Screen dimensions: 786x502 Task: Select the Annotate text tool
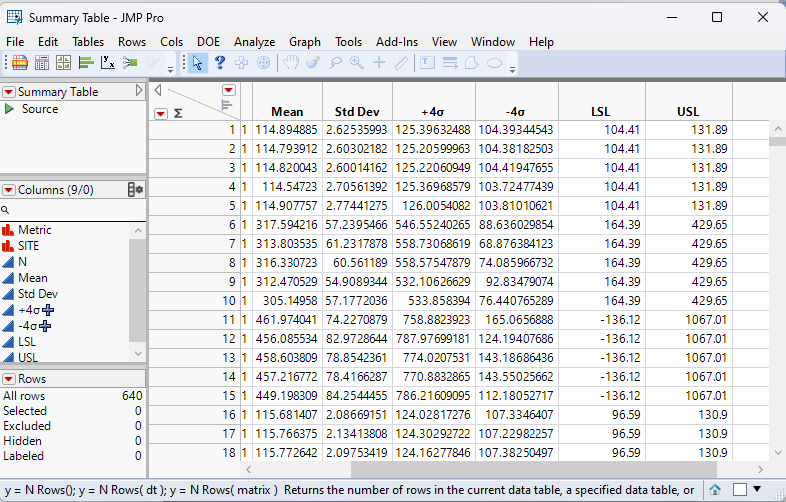427,63
